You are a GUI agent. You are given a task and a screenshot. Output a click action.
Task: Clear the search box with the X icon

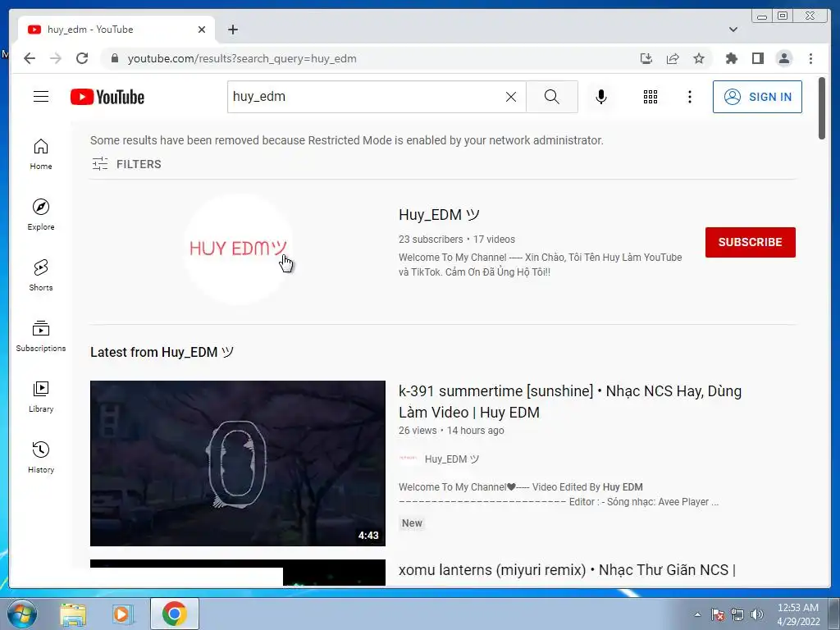[511, 97]
